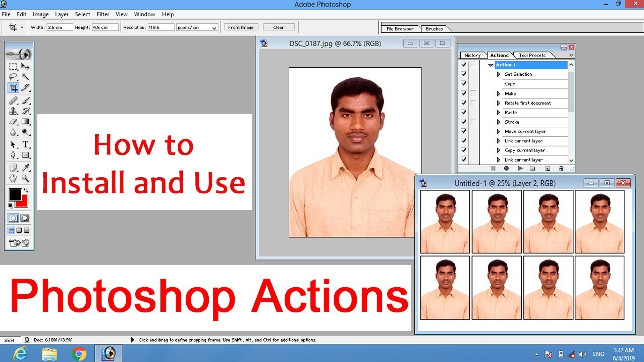Switch to Standard editing mode
Viewport: 644px width, 362px height.
[x=13, y=218]
